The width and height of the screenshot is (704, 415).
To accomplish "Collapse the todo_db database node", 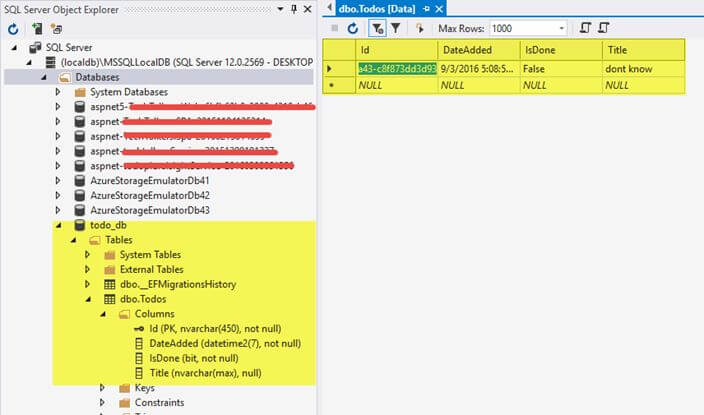I will [x=59, y=225].
